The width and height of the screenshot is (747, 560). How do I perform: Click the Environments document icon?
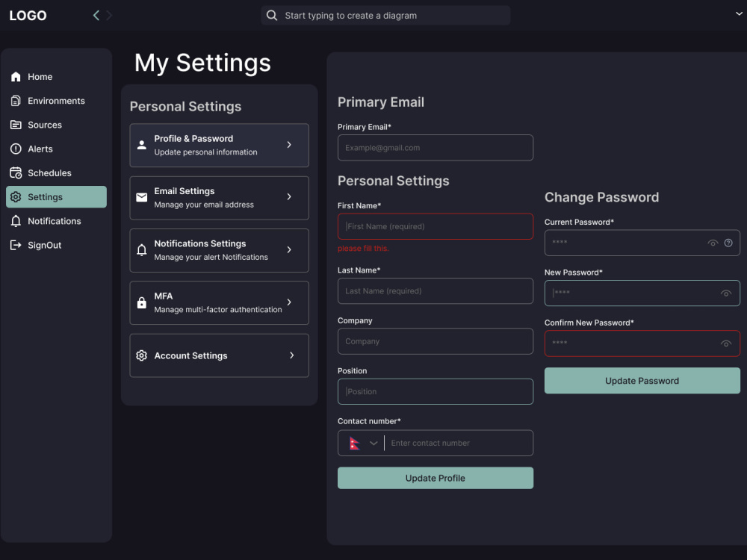point(16,101)
